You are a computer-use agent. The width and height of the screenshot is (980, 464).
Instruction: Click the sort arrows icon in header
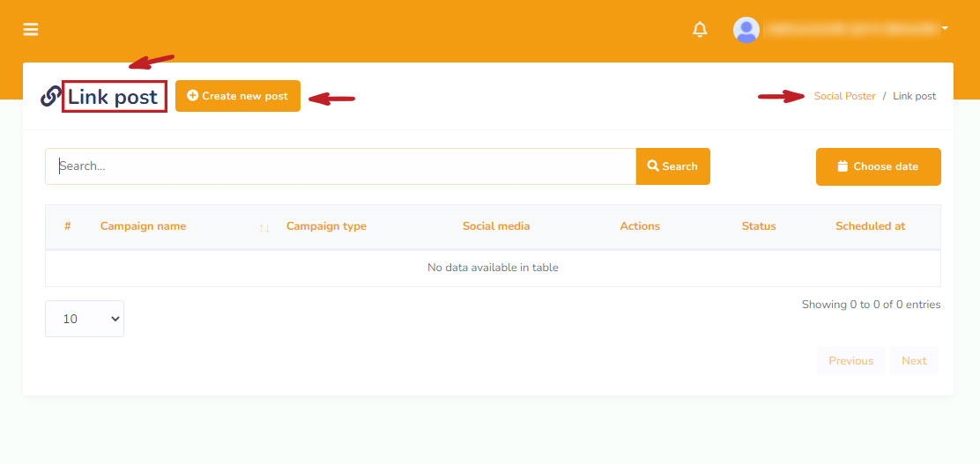coord(264,228)
